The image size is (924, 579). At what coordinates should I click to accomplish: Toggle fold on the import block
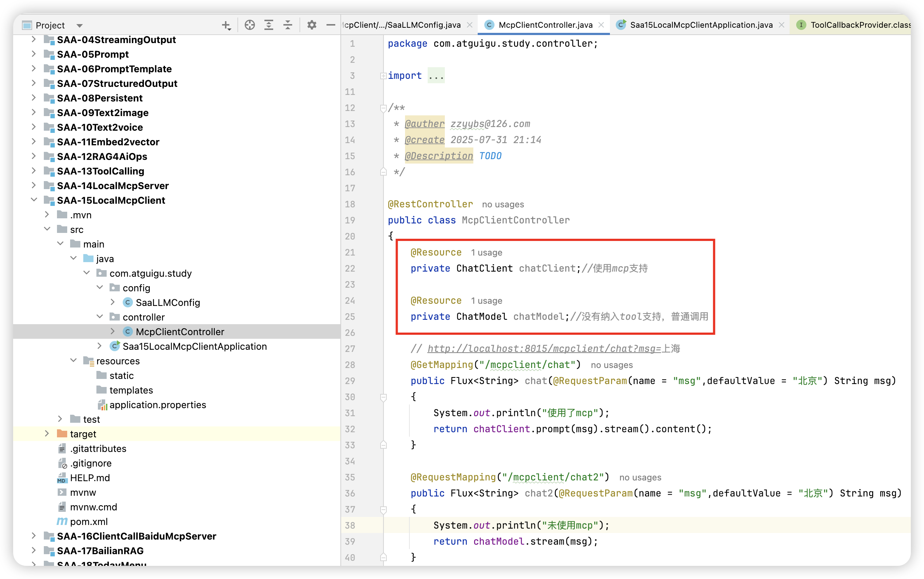383,76
